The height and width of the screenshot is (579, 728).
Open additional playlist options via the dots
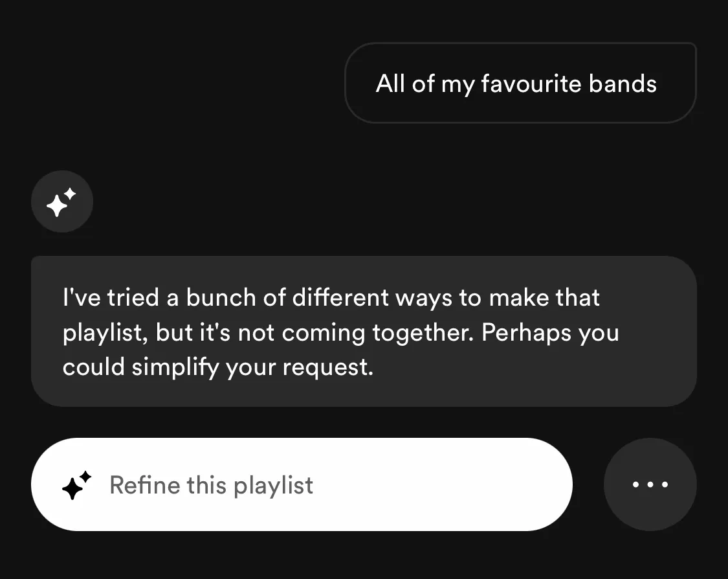click(x=650, y=484)
